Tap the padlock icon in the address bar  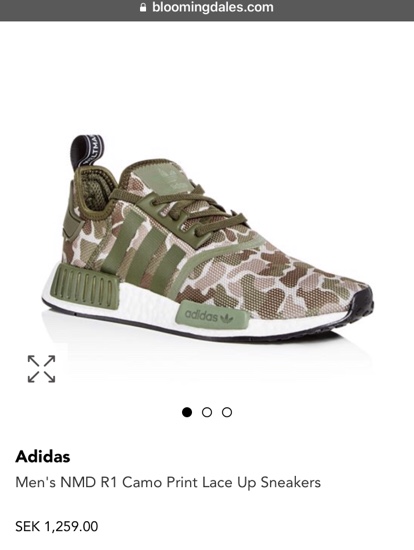[143, 7]
